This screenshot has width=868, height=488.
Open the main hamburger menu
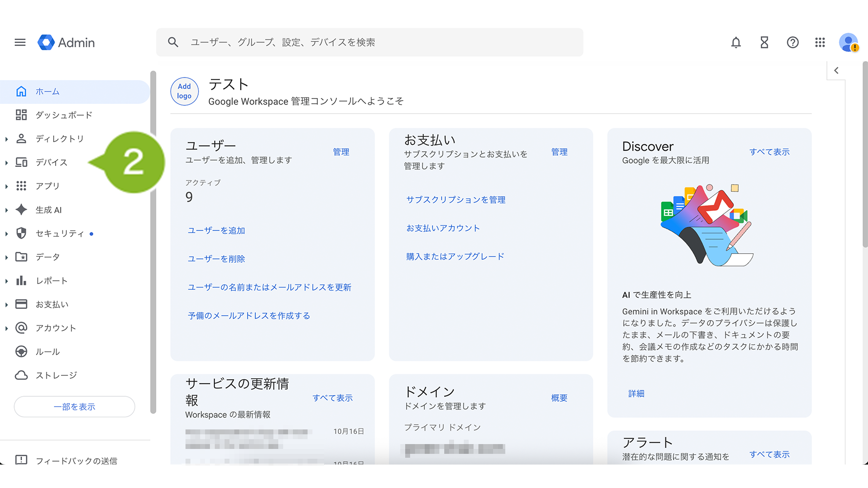click(20, 42)
